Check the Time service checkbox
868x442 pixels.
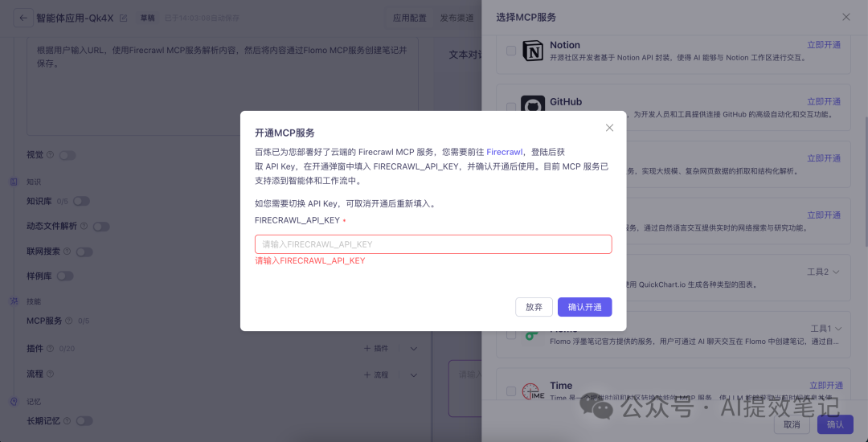[x=511, y=391]
